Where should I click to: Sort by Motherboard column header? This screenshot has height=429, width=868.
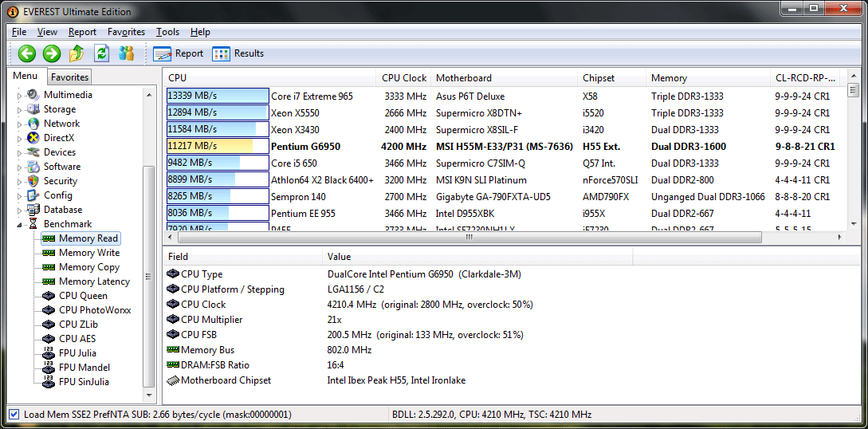tap(504, 78)
